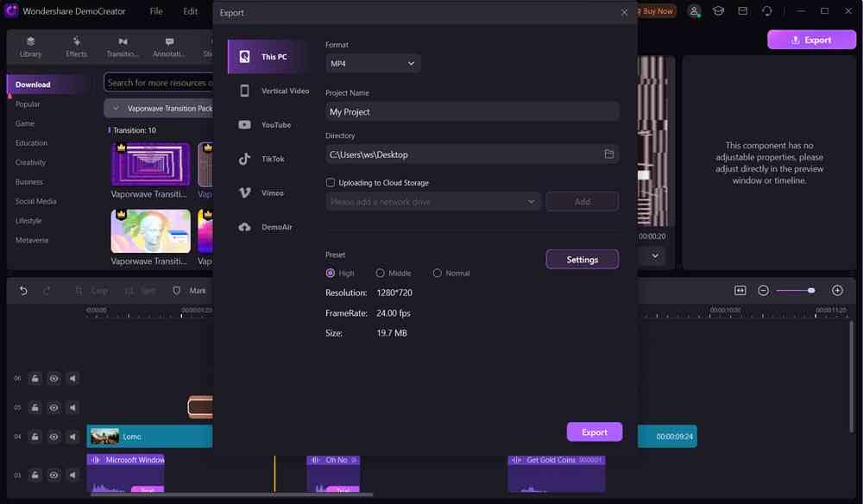This screenshot has width=863, height=504.
Task: Zoom in timeline with plus icon
Action: coord(837,290)
